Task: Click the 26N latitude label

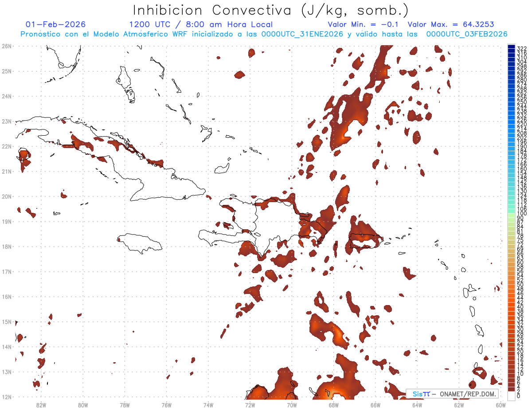Action: click(7, 46)
